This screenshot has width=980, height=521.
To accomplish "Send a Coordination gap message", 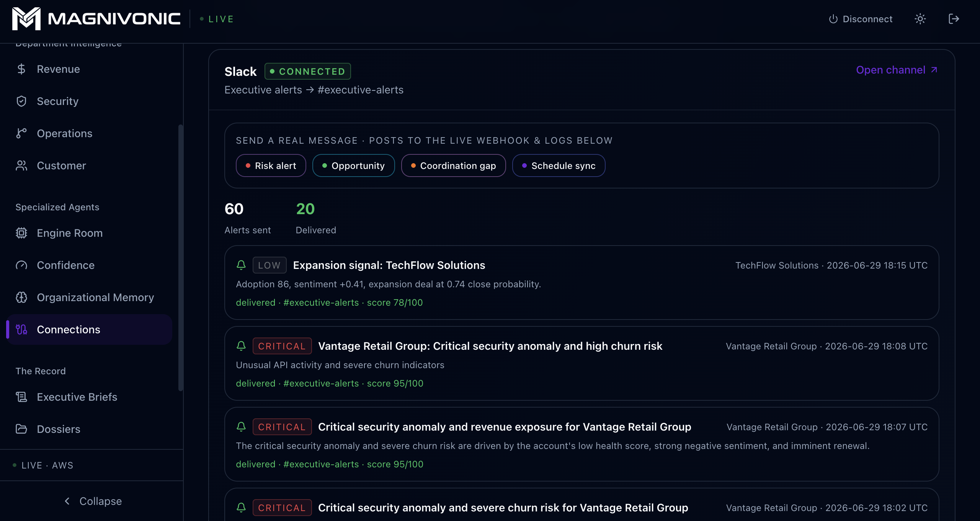I will click(x=453, y=165).
